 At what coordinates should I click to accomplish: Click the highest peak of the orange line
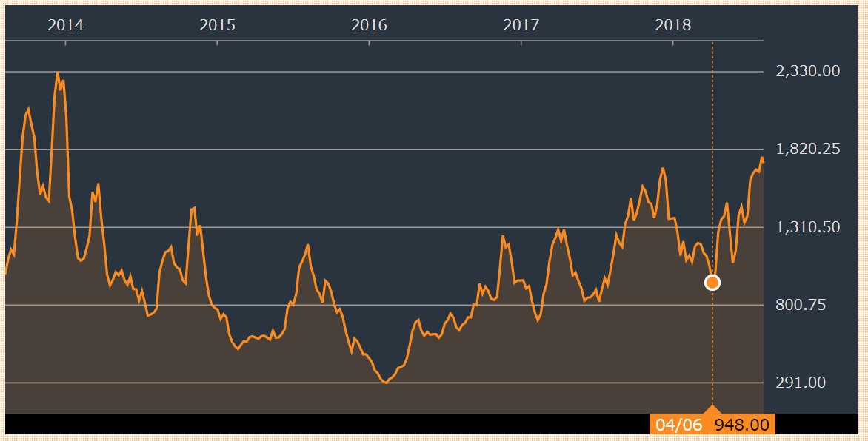pyautogui.click(x=57, y=73)
